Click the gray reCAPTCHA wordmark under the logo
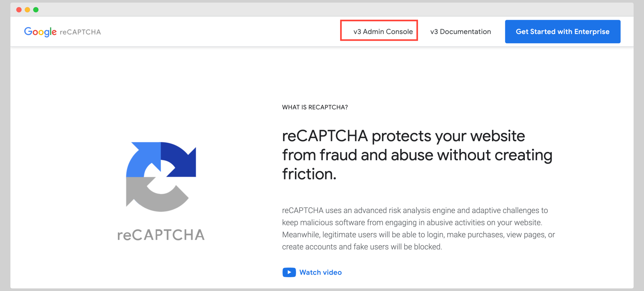 (161, 235)
